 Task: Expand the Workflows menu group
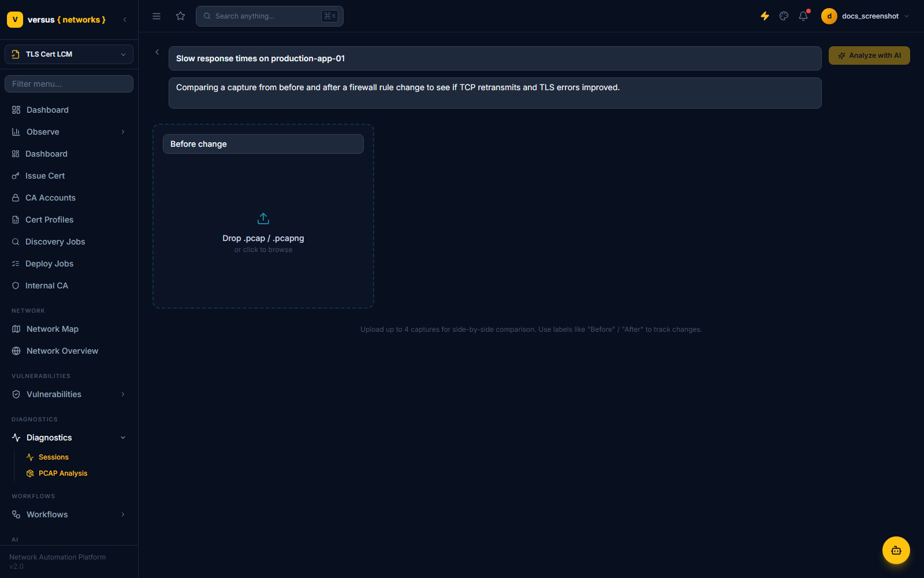69,514
